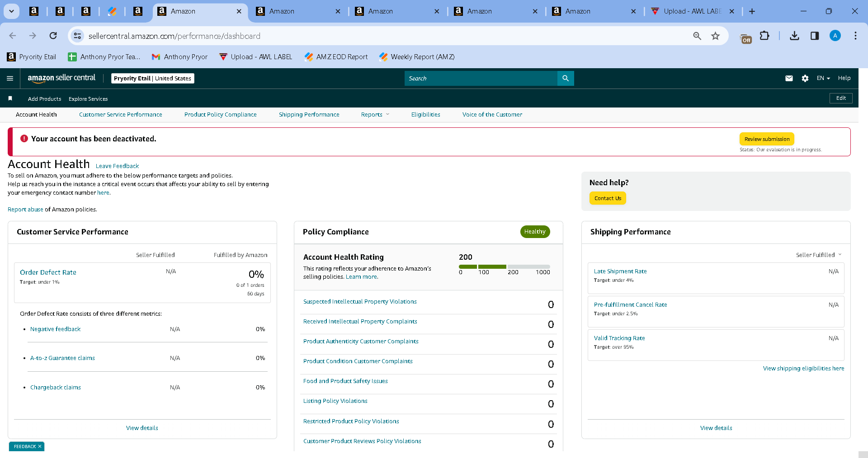Switch to the Upload - AWL LABEL browser tab
This screenshot has width=868, height=458.
pos(692,11)
